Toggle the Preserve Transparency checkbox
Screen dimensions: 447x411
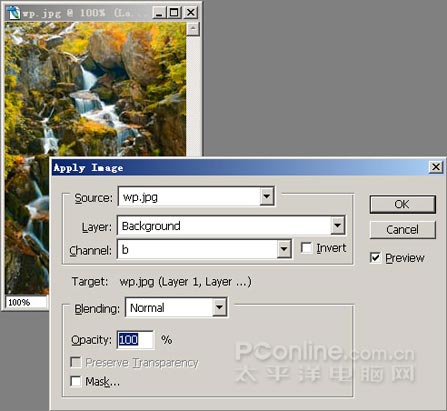76,362
